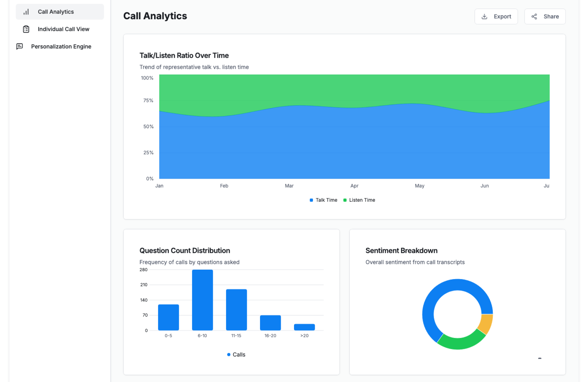
Task: Click the Call Analytics bar chart icon
Action: (26, 12)
